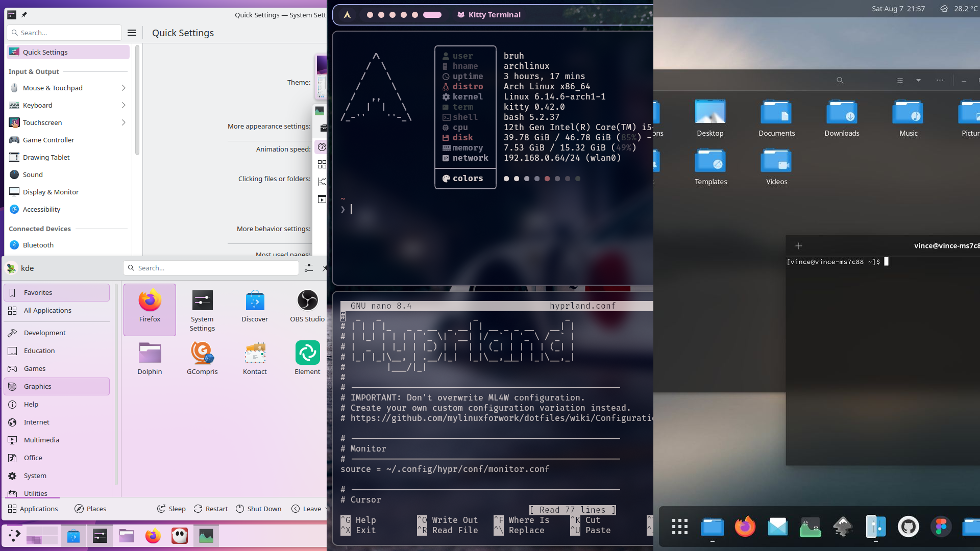Open the three-dots menu in file manager toolbar
This screenshot has width=980, height=551.
click(x=940, y=80)
